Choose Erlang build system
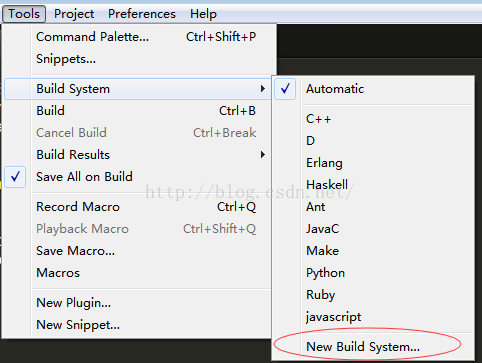Image resolution: width=482 pixels, height=363 pixels. pos(373,163)
